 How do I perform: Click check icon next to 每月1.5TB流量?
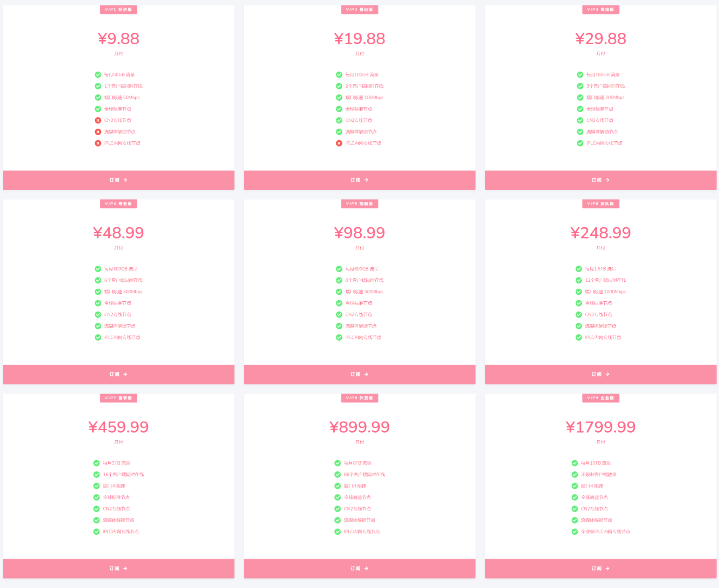(x=578, y=269)
